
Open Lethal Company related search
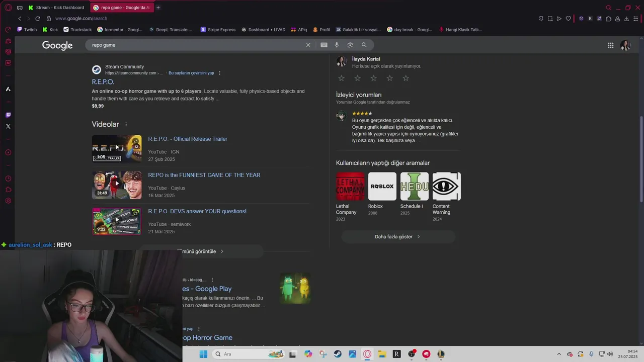(x=350, y=197)
